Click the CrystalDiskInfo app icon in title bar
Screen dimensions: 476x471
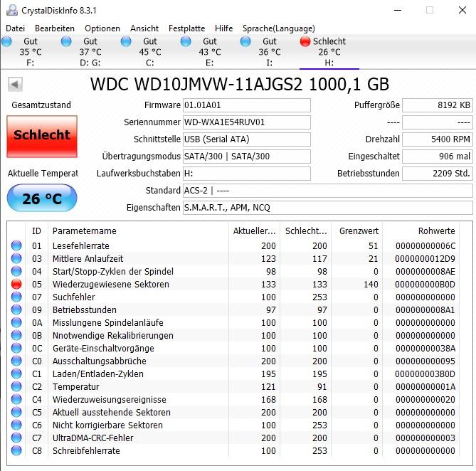click(12, 10)
